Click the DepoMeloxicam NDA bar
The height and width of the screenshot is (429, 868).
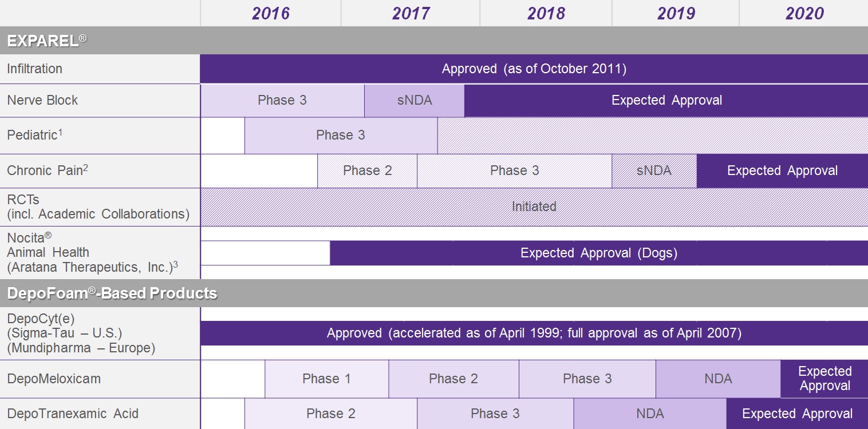tap(718, 379)
